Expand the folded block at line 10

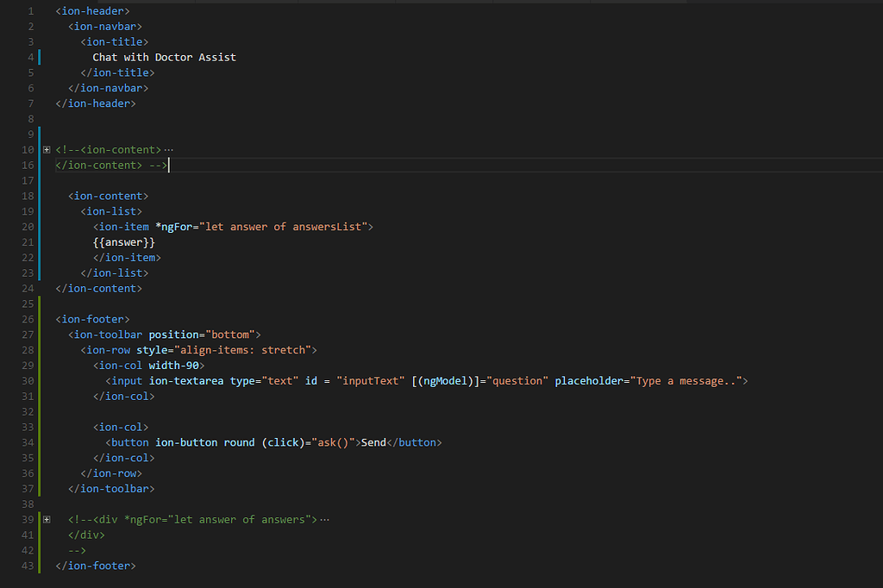click(x=47, y=150)
